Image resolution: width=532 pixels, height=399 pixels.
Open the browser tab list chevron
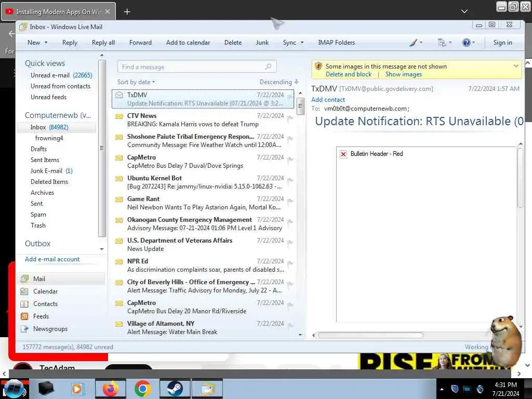pos(464,11)
